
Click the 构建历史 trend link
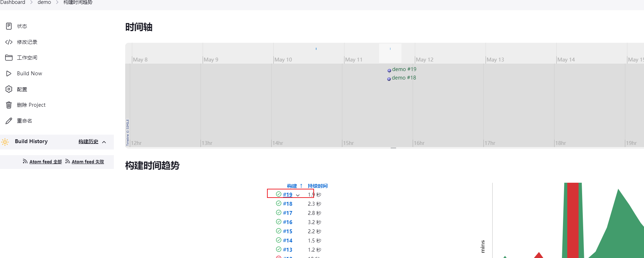click(x=88, y=142)
